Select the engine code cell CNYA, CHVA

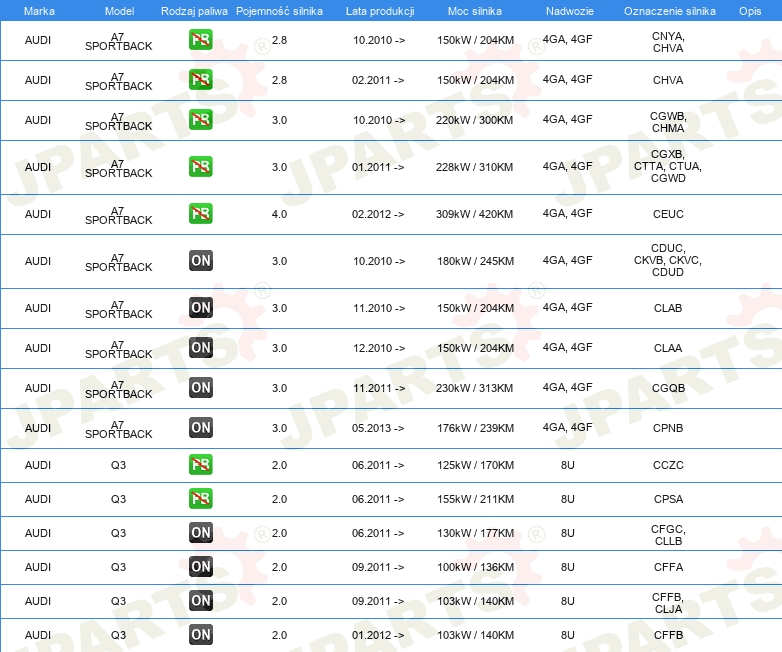coord(668,42)
